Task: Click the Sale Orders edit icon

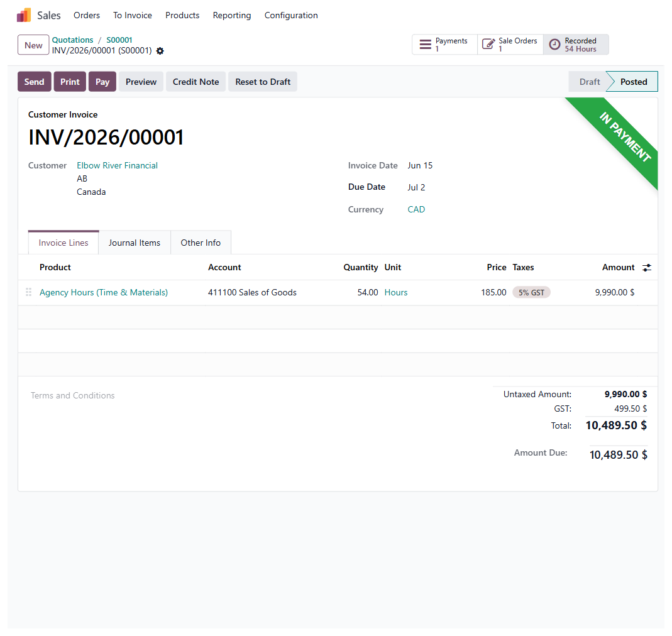Action: 488,45
